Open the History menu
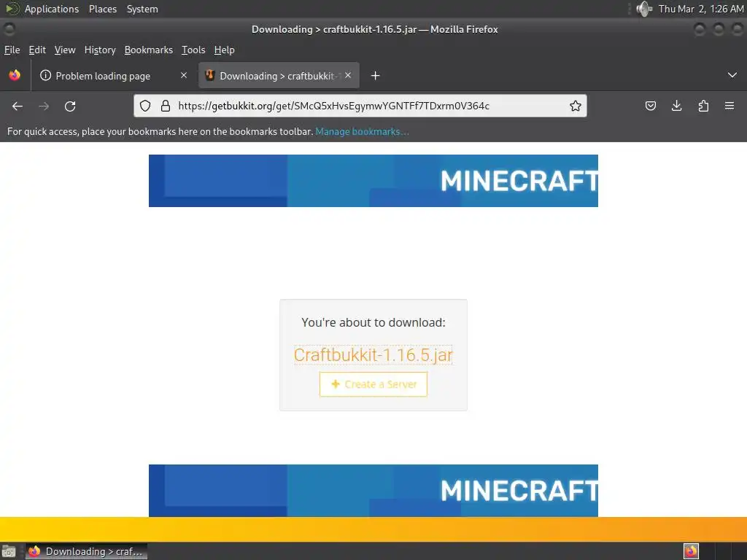 [x=100, y=50]
